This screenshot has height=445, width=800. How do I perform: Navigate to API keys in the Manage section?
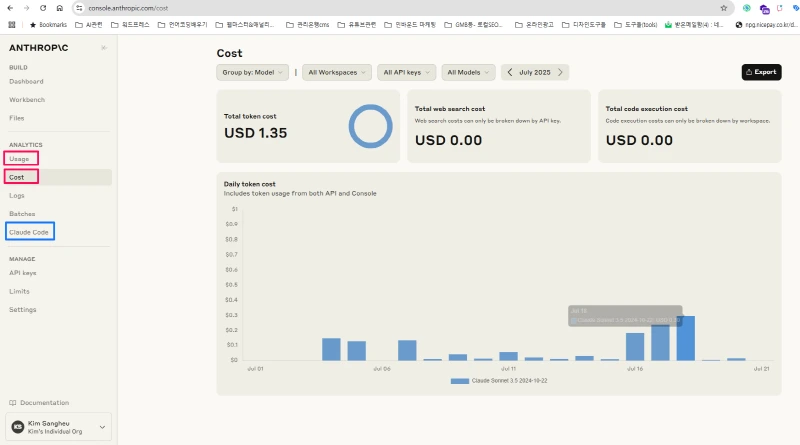[23, 273]
